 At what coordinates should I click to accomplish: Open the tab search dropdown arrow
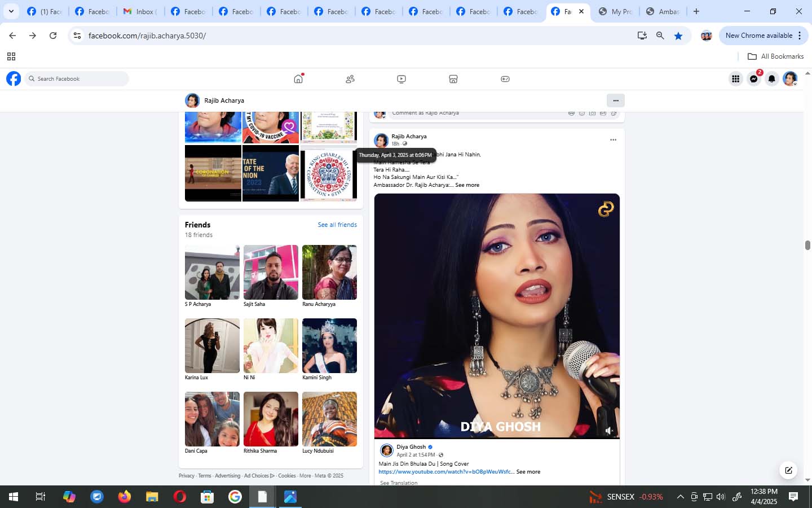[11, 11]
